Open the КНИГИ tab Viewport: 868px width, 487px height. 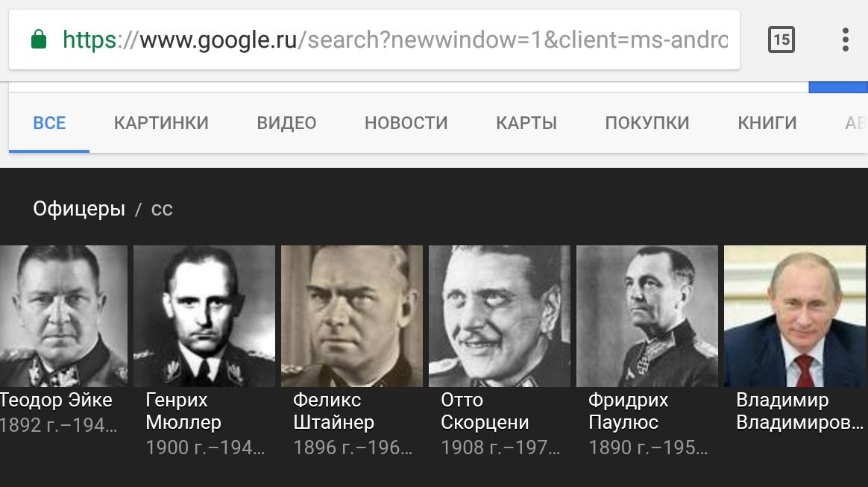(x=767, y=123)
